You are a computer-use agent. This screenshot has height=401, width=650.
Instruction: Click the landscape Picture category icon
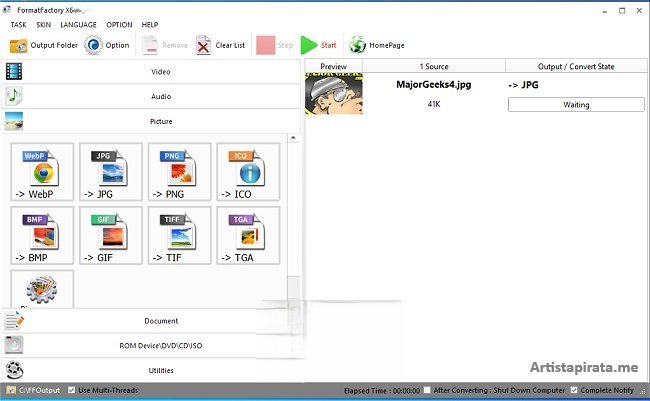14,121
